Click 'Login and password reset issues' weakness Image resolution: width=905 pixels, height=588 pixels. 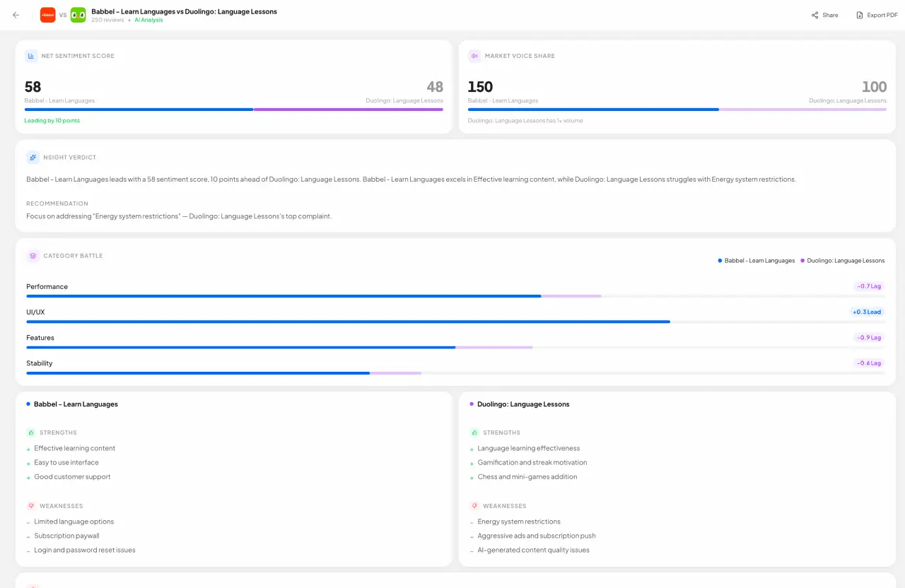point(85,550)
